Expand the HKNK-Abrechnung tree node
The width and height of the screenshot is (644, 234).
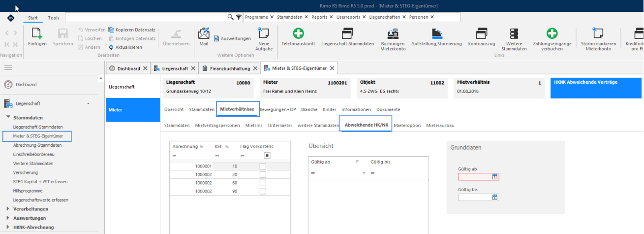coord(8,227)
